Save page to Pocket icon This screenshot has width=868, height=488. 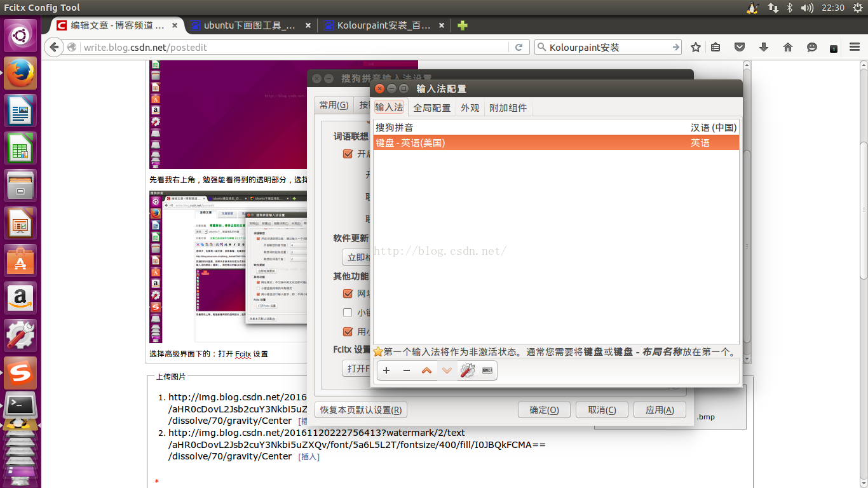tap(740, 47)
